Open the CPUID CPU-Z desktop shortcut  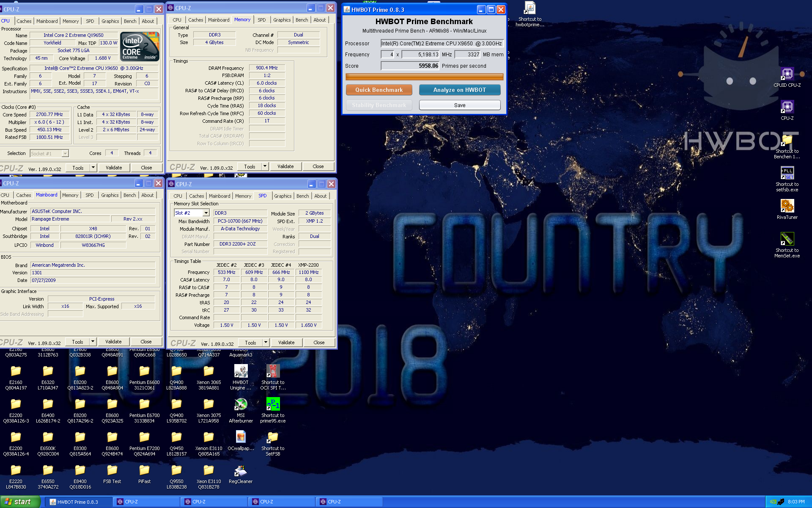pos(787,77)
